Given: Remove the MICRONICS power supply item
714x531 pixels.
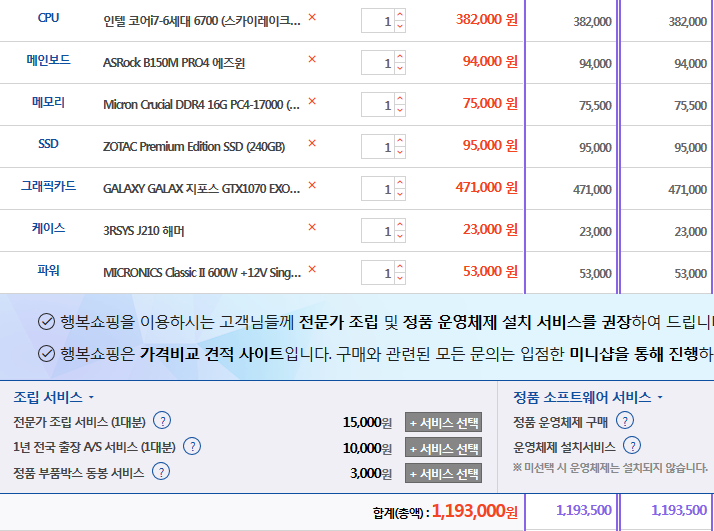Looking at the screenshot, I should pos(312,269).
